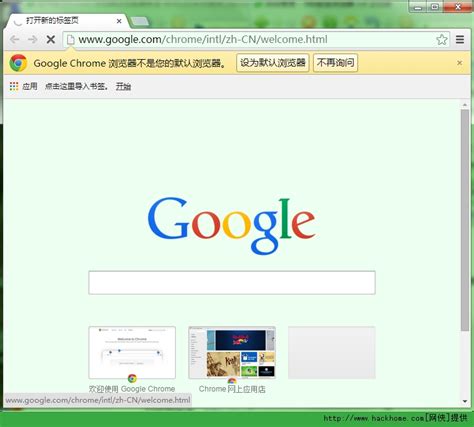
Task: Stop page loading with X button
Action: click(51, 40)
